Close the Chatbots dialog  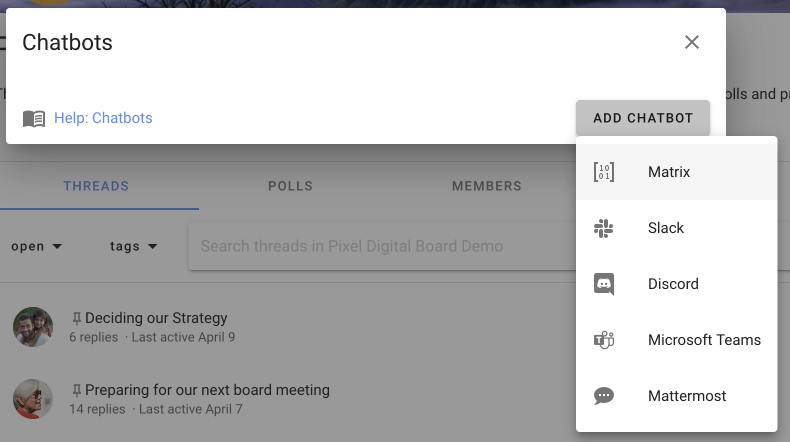pos(692,42)
